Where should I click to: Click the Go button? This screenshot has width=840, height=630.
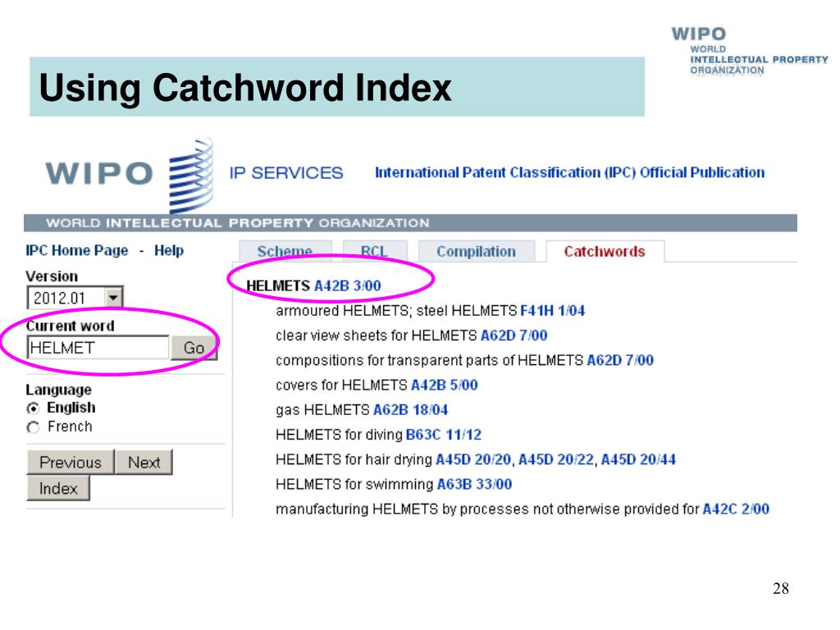point(194,348)
